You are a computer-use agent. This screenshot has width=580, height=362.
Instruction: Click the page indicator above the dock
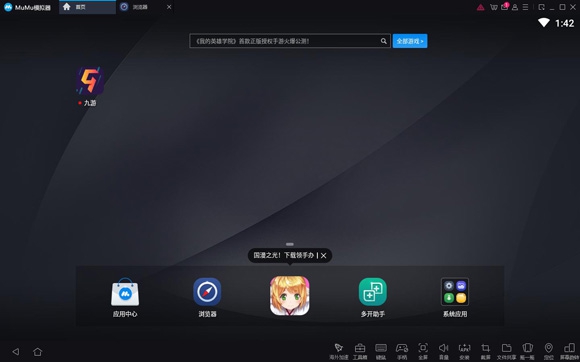(x=290, y=244)
